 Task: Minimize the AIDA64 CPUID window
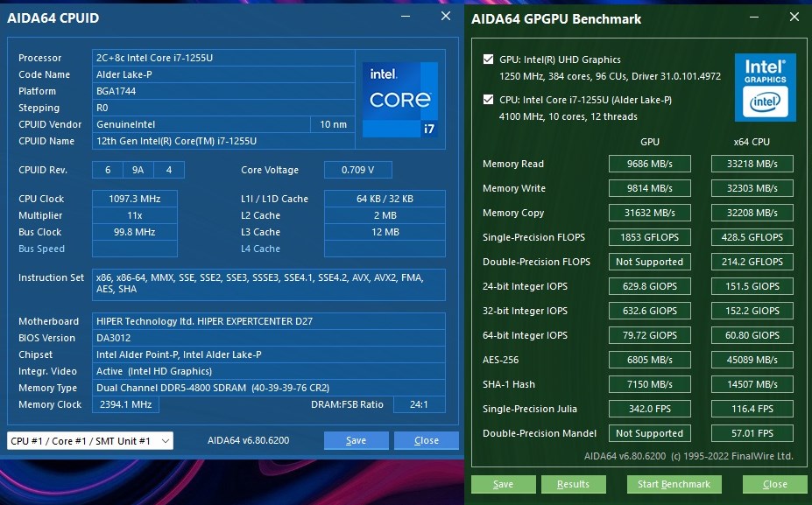[406, 17]
